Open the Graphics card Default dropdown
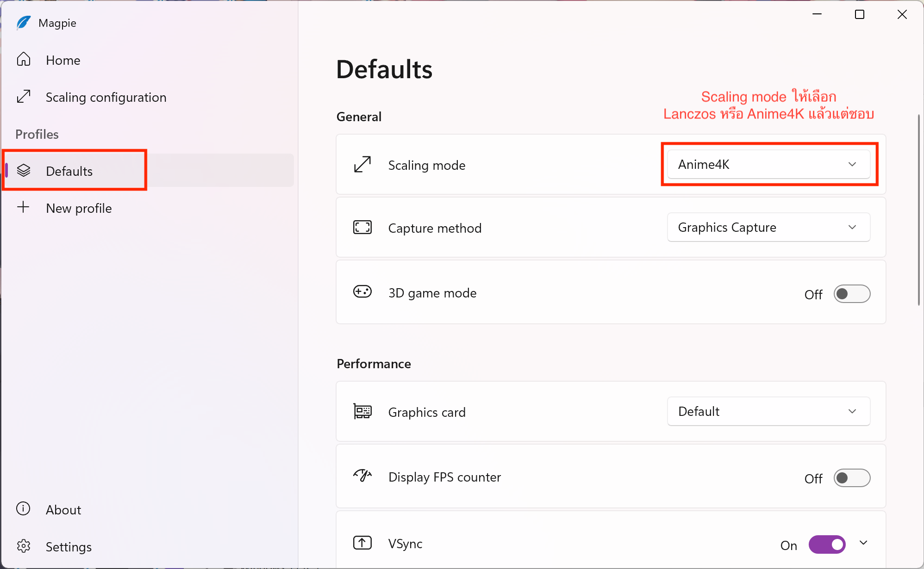Screen dimensions: 924x569 coord(768,411)
